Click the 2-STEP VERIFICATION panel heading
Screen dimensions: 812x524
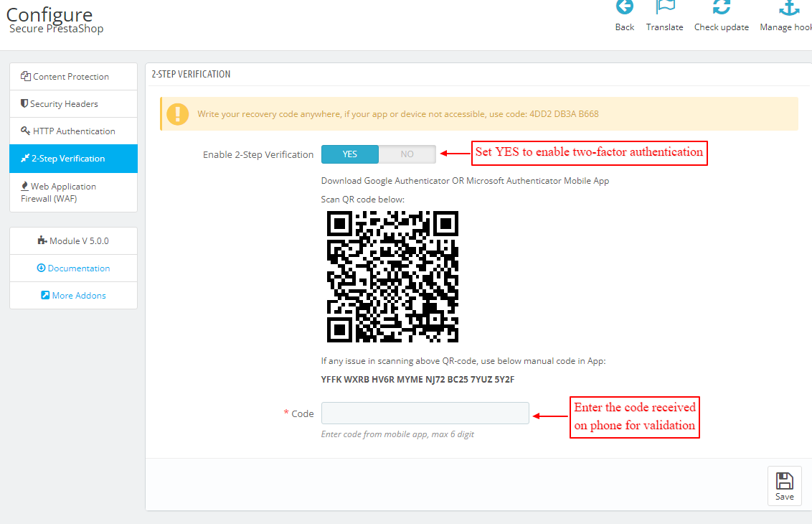coord(191,74)
